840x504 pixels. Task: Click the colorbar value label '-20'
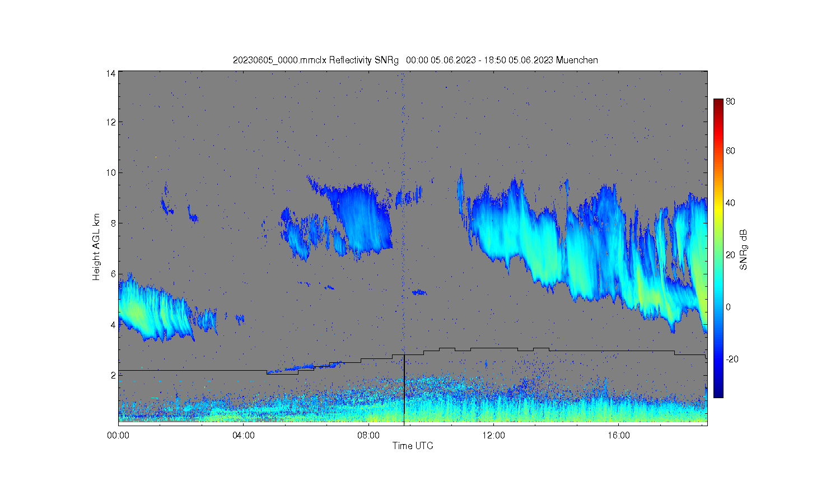[732, 359]
